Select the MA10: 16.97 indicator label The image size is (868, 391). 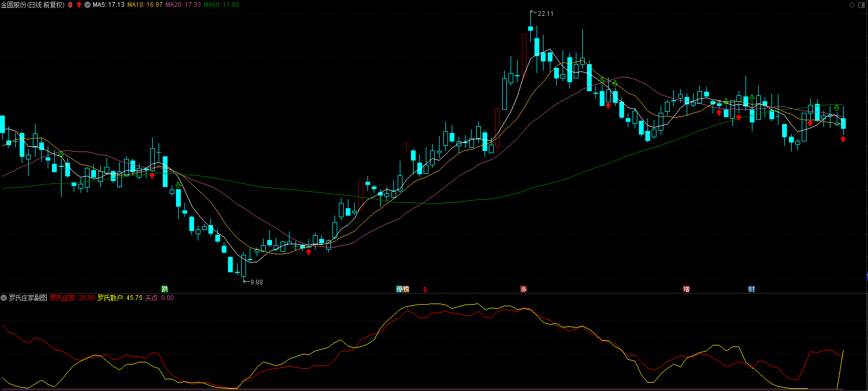coord(145,5)
